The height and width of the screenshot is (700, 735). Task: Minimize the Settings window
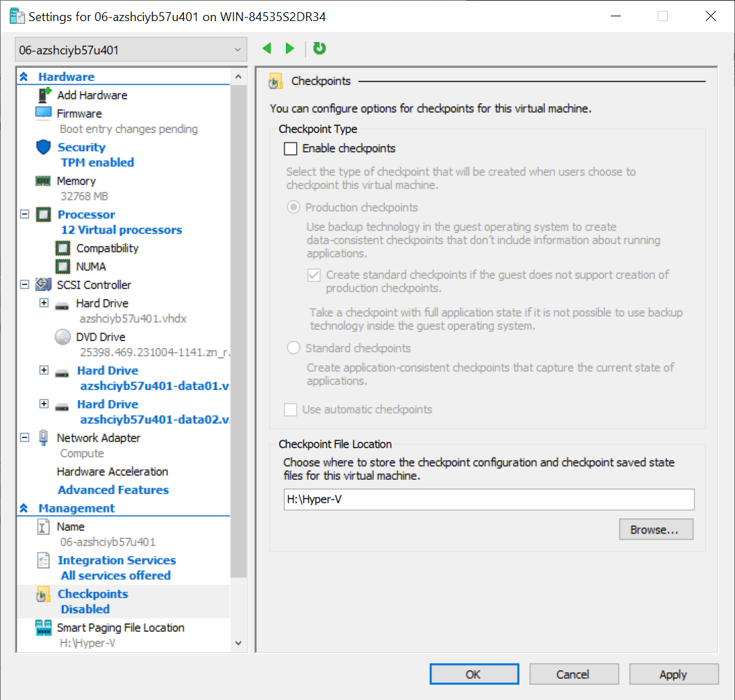(x=616, y=16)
